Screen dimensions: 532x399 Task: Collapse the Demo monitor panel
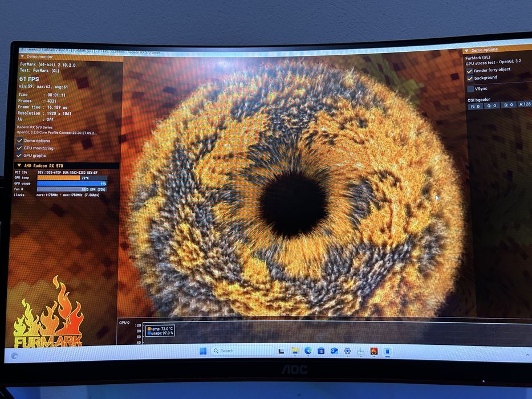tap(22, 56)
